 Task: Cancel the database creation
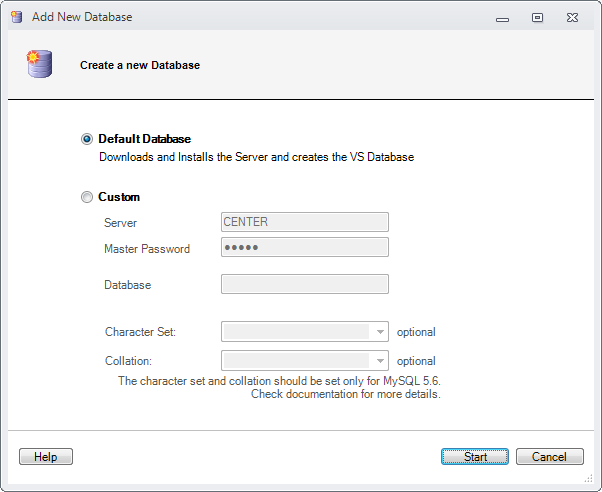549,457
